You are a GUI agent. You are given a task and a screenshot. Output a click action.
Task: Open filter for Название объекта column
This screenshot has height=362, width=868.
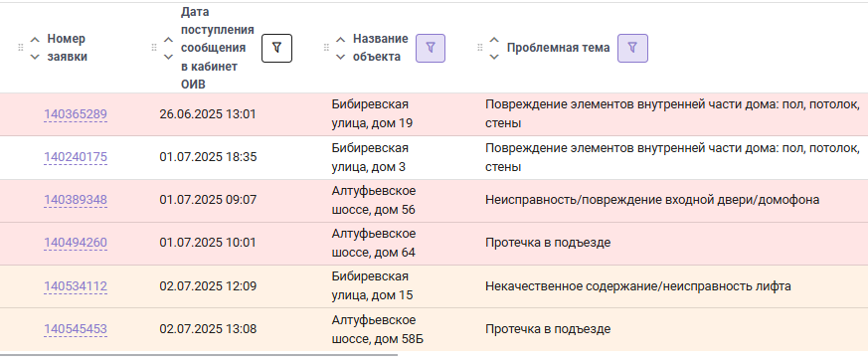431,48
